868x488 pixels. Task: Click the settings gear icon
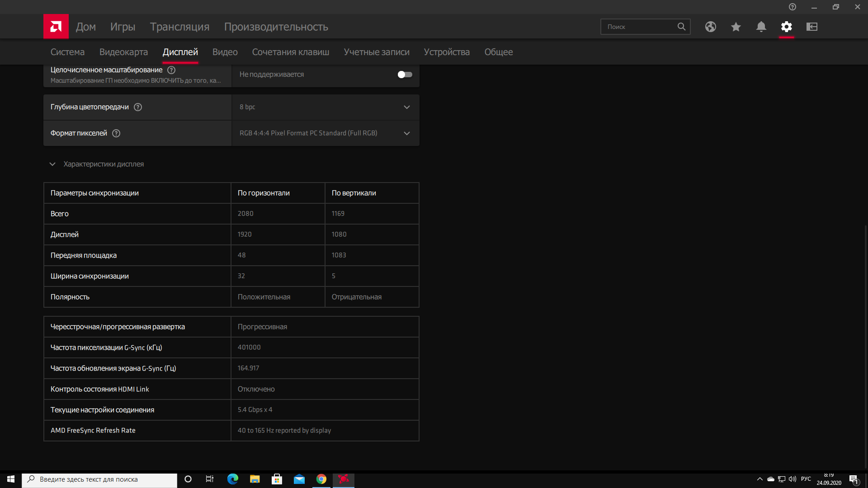tap(786, 27)
